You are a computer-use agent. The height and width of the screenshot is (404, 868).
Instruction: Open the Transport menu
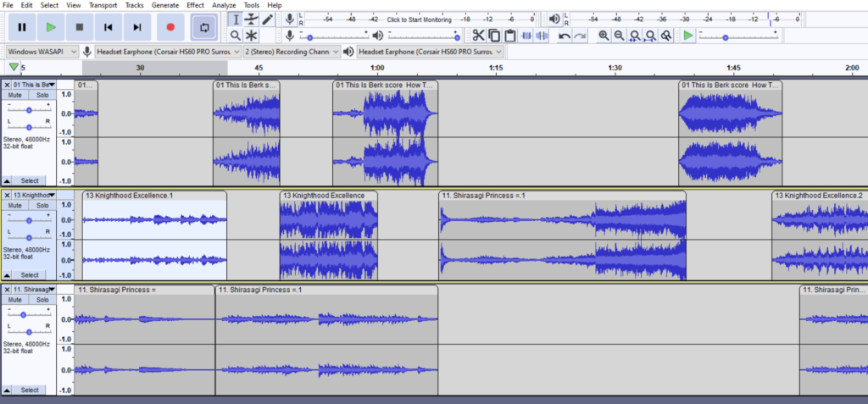point(103,5)
